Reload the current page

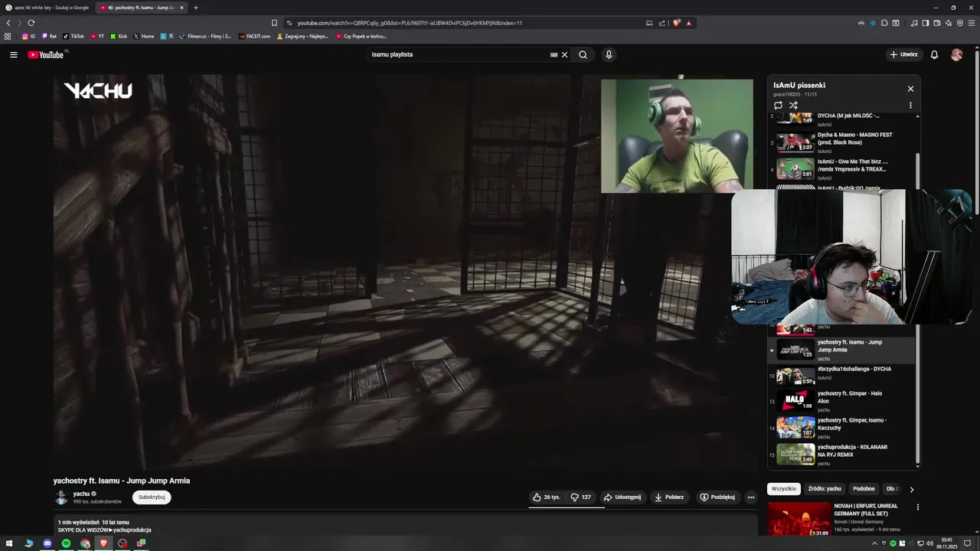point(31,23)
